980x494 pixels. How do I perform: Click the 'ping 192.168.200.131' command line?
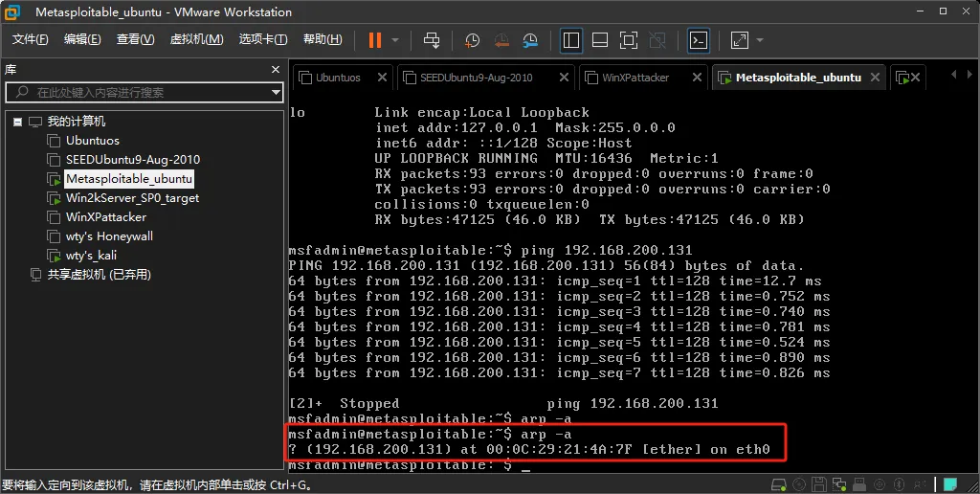tap(491, 250)
